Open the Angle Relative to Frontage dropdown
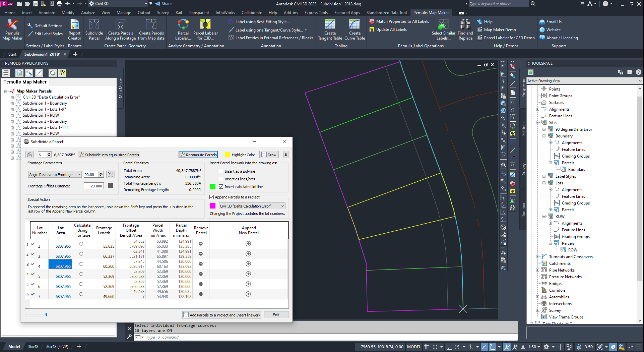This screenshot has height=352, width=644. pyautogui.click(x=55, y=175)
